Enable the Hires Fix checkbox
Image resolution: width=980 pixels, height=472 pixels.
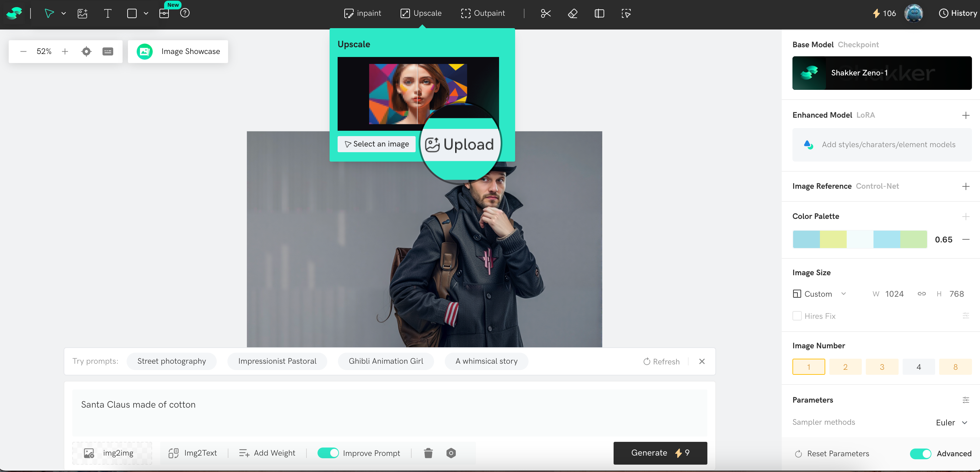[x=798, y=316]
